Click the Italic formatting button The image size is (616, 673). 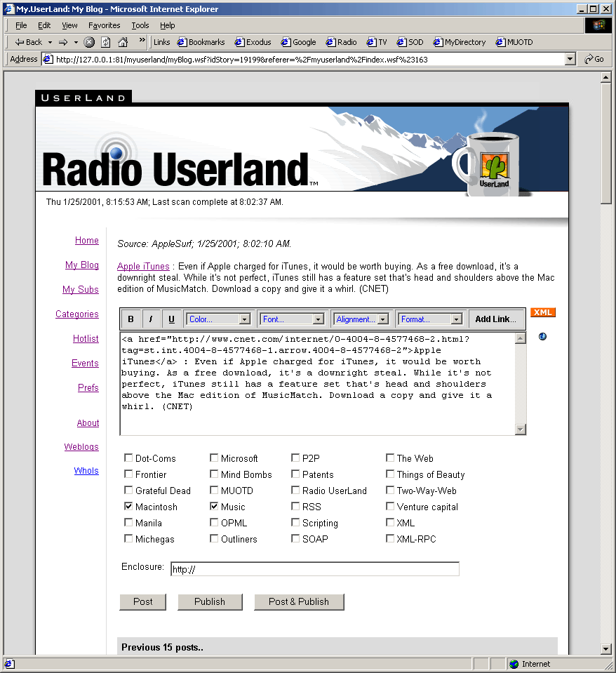pos(151,319)
